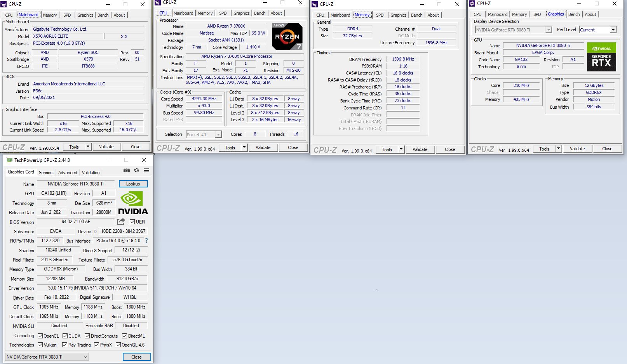Click the Bus Width 384 bits value
Viewport: 627px width, 364px height.
594,107
